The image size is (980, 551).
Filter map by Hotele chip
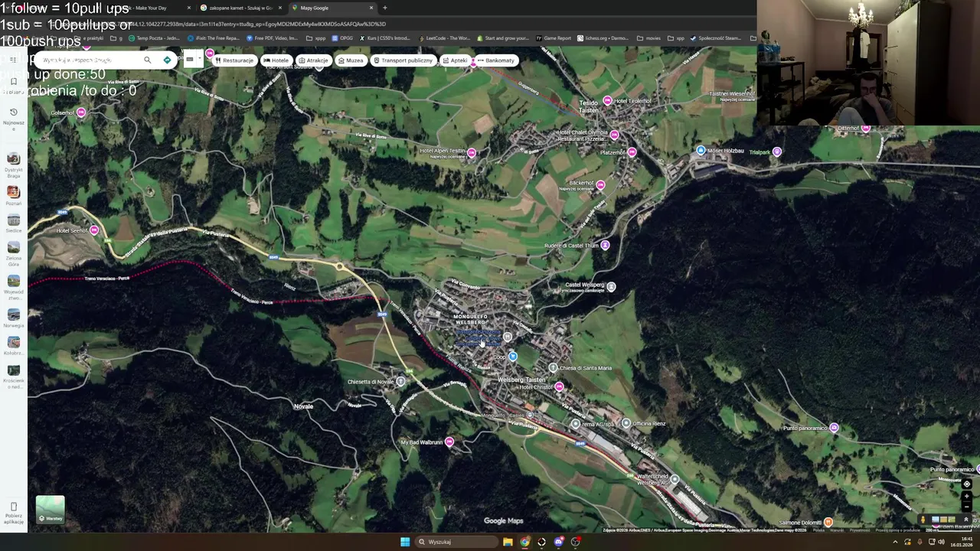(x=276, y=60)
